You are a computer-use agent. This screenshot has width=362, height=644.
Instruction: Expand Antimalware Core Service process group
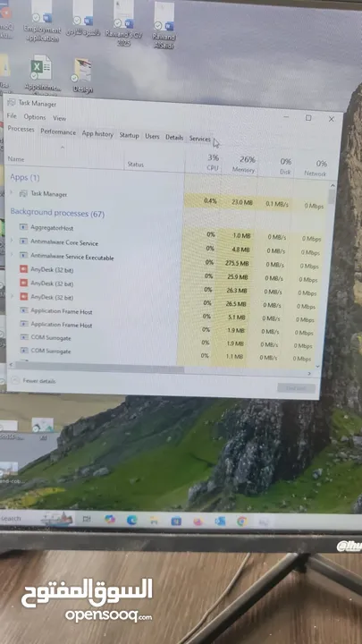point(12,240)
